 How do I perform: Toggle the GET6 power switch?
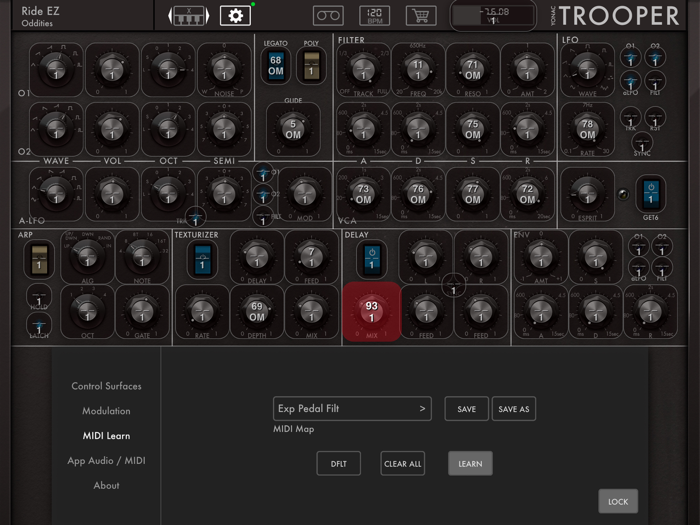[x=650, y=193]
